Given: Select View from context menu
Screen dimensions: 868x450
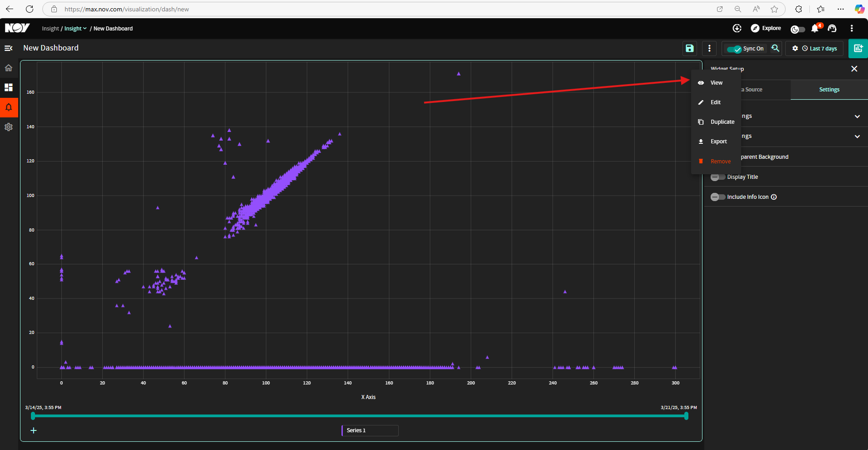Looking at the screenshot, I should click(x=716, y=83).
